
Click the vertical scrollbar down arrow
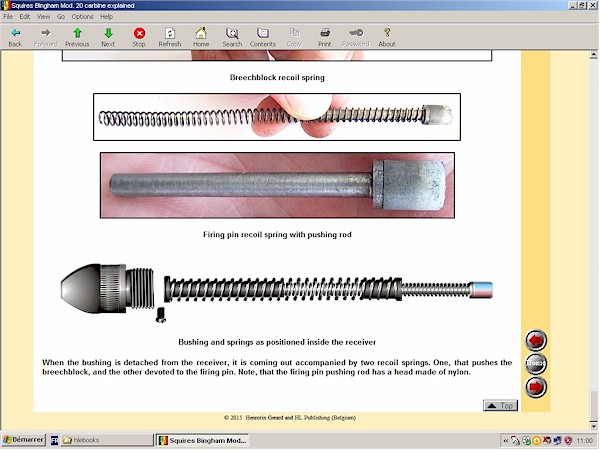593,426
